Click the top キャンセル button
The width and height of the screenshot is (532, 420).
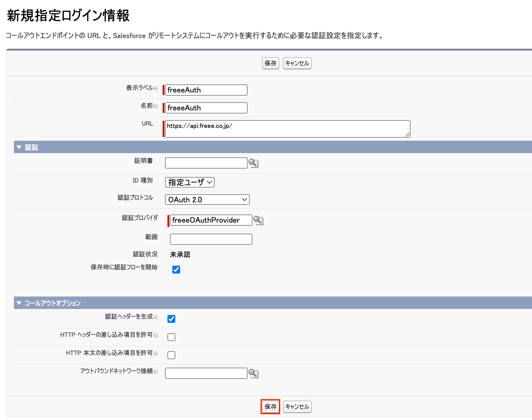click(297, 63)
